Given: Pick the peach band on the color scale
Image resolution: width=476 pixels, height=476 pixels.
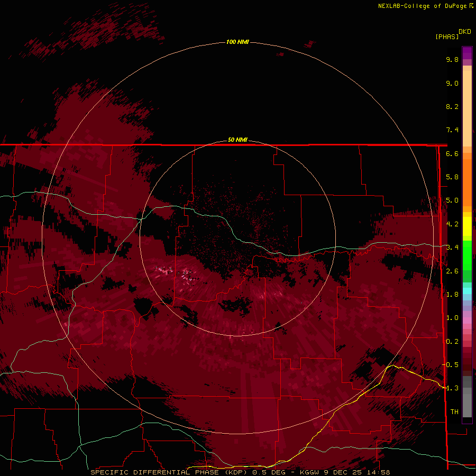Looking at the screenshot, I should [x=467, y=106].
